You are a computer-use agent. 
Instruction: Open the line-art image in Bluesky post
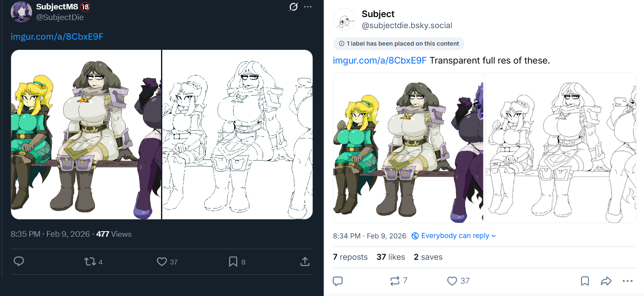tap(561, 148)
